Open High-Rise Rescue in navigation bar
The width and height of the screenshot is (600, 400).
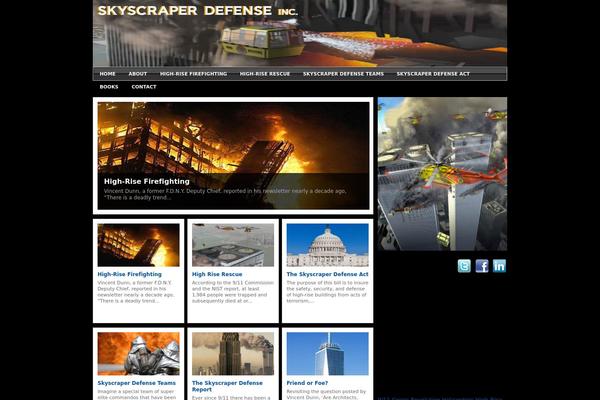pos(265,74)
